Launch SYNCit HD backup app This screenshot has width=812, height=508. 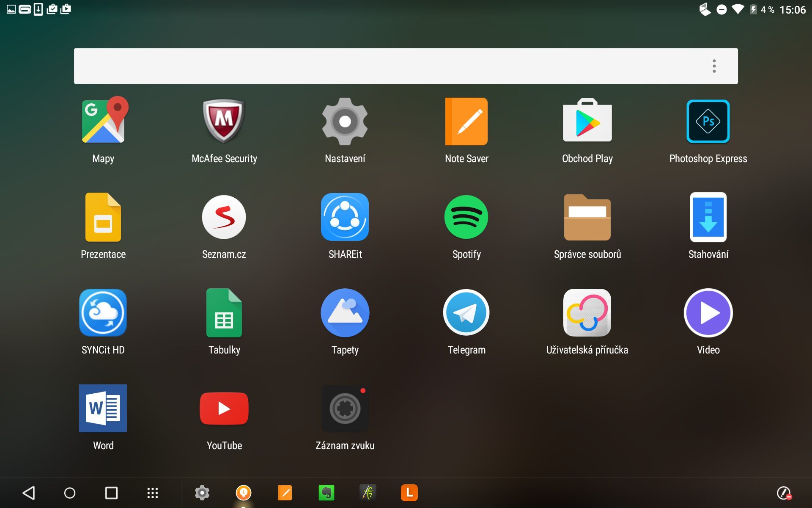(103, 313)
